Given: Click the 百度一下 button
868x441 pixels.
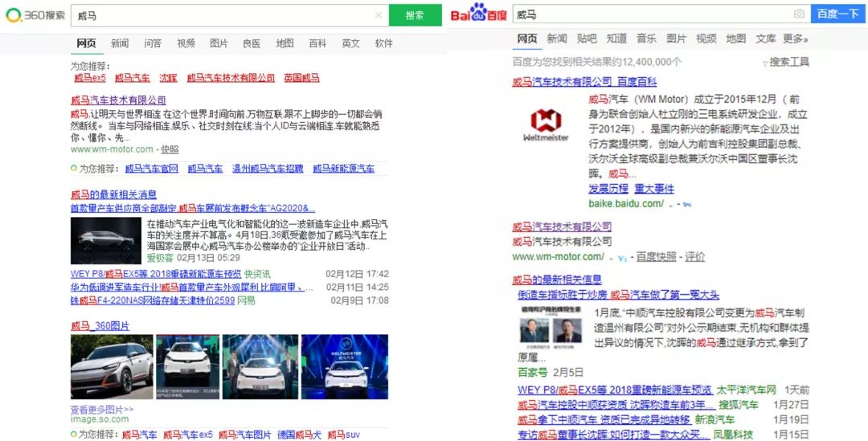Looking at the screenshot, I should 838,14.
